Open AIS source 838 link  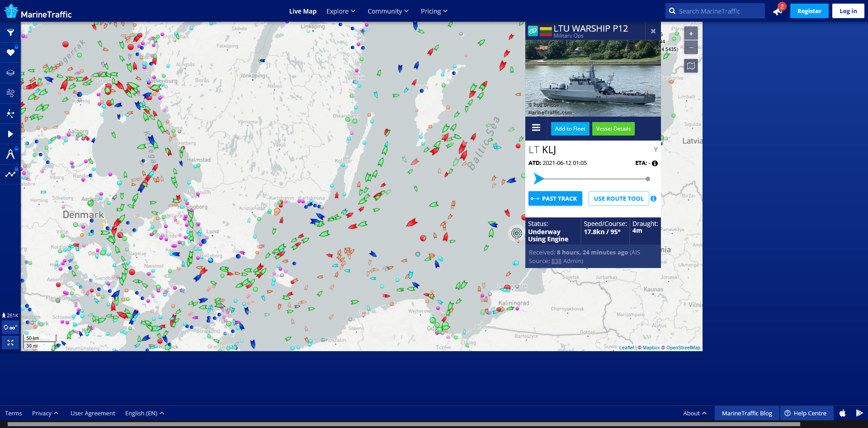556,261
